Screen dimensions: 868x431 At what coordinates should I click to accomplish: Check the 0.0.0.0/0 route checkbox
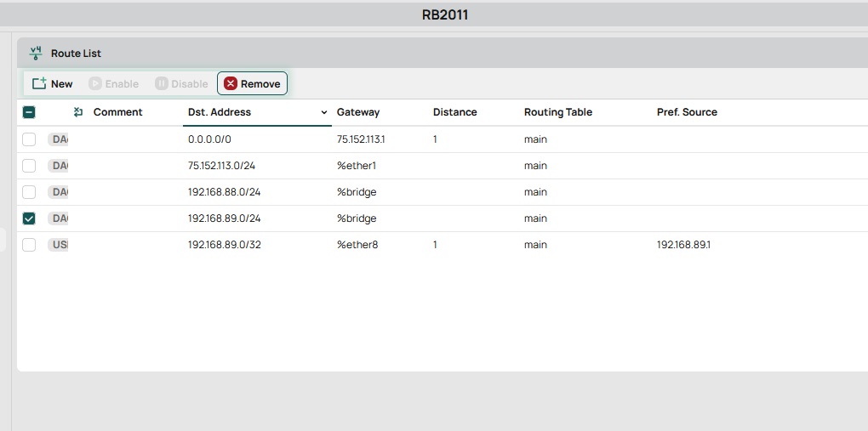(x=29, y=139)
